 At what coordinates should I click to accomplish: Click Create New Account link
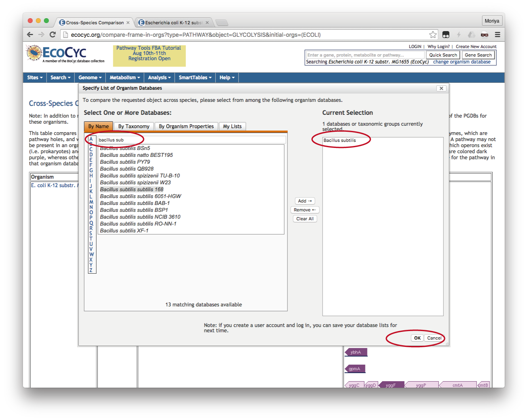coord(476,47)
